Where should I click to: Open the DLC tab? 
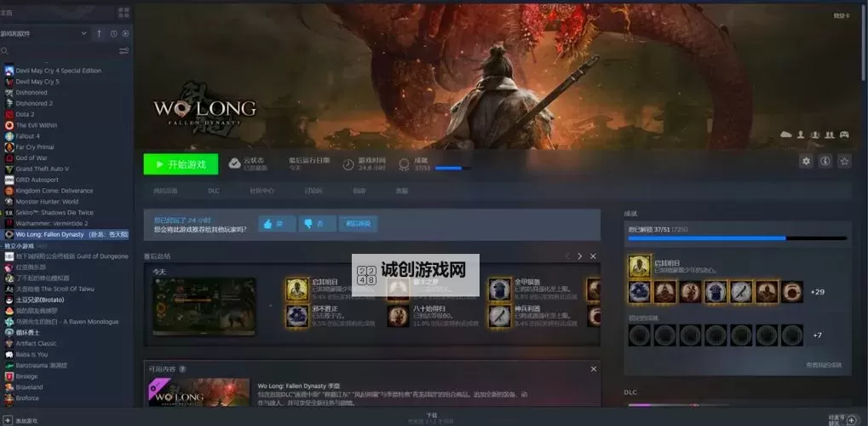214,191
